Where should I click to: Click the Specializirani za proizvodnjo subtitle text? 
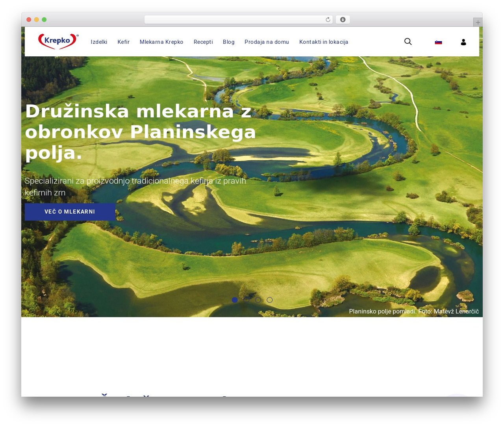coord(135,187)
